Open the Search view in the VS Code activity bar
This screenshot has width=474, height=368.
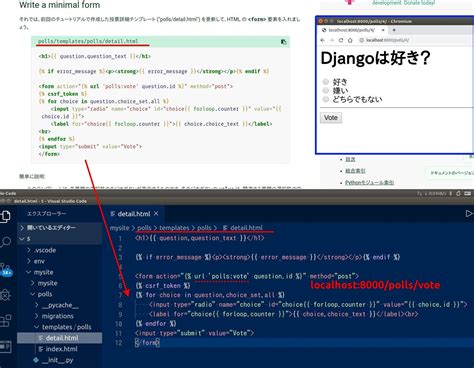click(5, 242)
